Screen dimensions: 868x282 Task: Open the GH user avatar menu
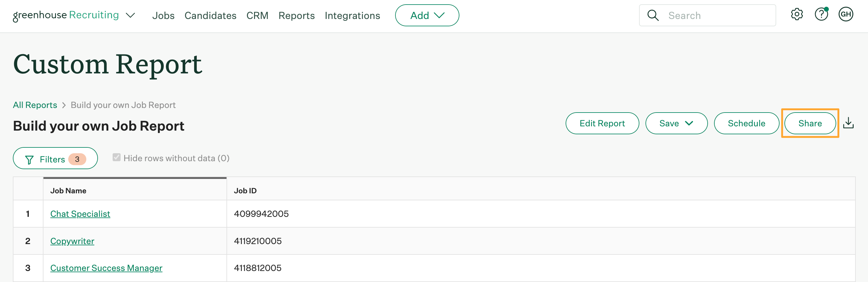pos(845,14)
